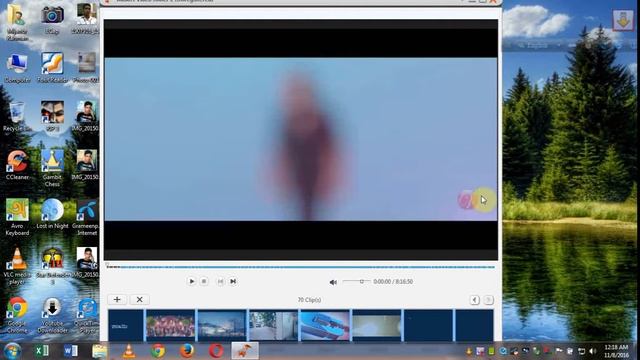The image size is (640, 360).
Task: Start playback with the Play button
Action: click(x=191, y=281)
